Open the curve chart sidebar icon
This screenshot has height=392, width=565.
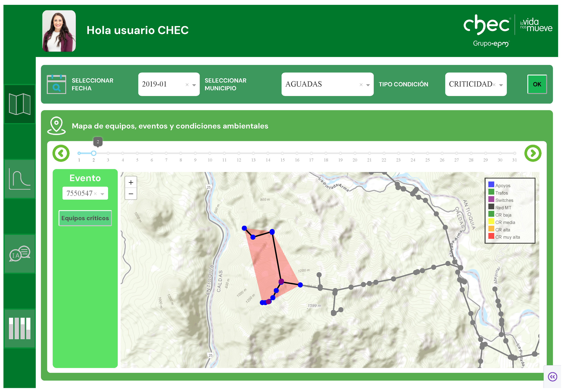(x=19, y=179)
